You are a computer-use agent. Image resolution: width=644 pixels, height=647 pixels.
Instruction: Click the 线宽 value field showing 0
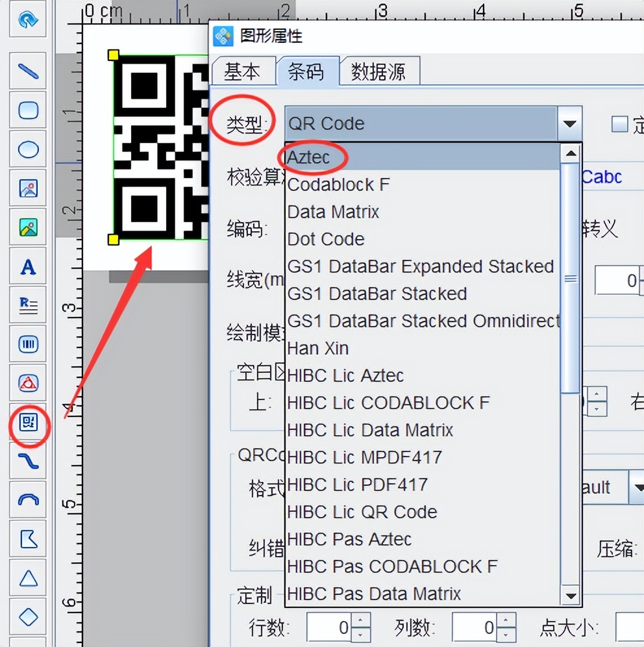617,281
